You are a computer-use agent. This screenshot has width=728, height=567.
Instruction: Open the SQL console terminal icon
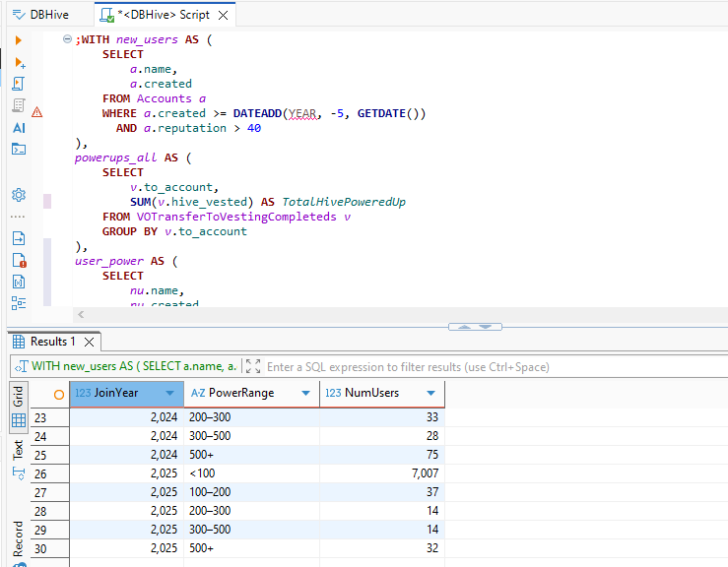[x=19, y=149]
